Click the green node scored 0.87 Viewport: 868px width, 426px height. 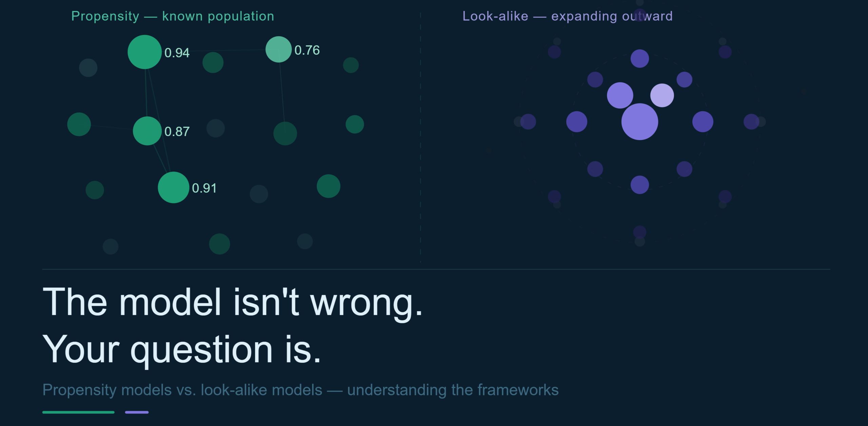tap(147, 131)
